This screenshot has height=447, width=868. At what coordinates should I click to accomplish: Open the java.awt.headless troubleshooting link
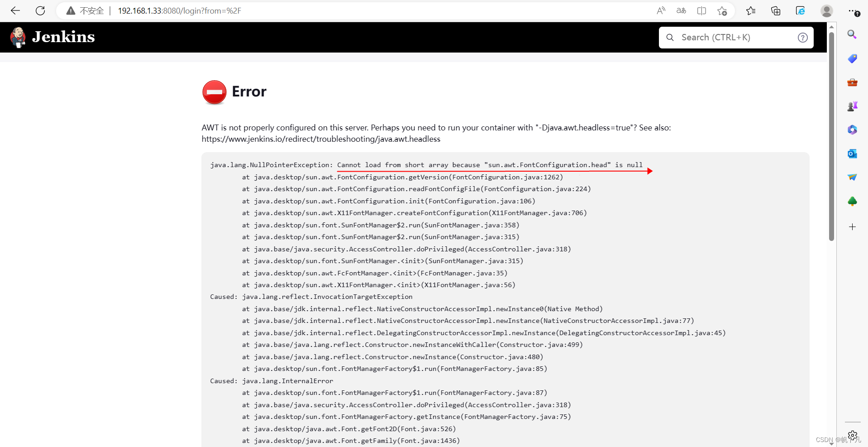320,139
